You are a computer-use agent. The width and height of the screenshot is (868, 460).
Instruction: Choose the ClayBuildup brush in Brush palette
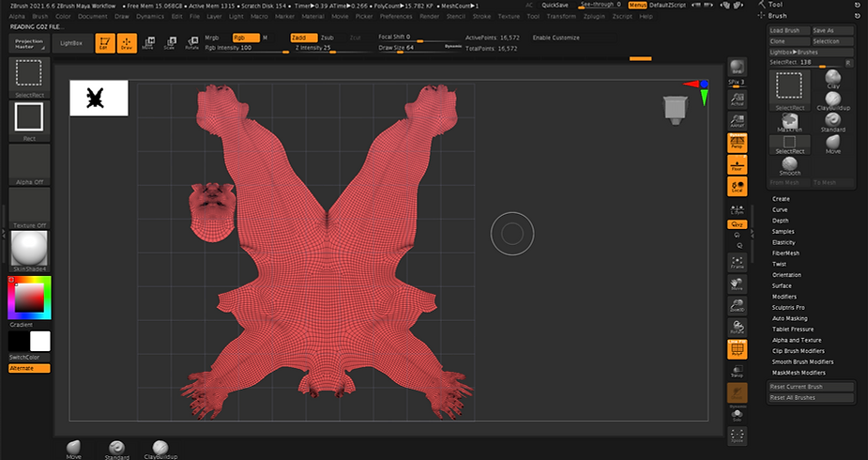[x=832, y=100]
